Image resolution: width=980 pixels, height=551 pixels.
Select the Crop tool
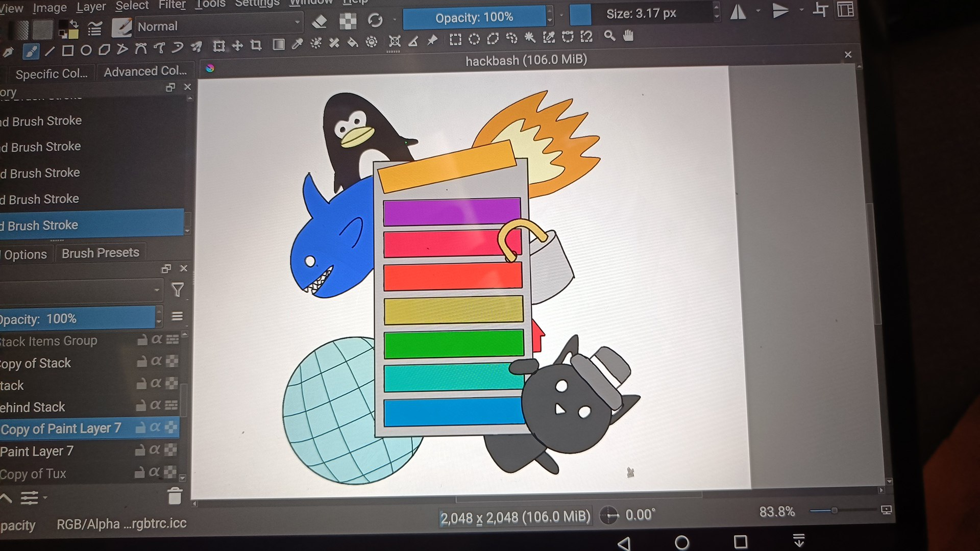[255, 45]
